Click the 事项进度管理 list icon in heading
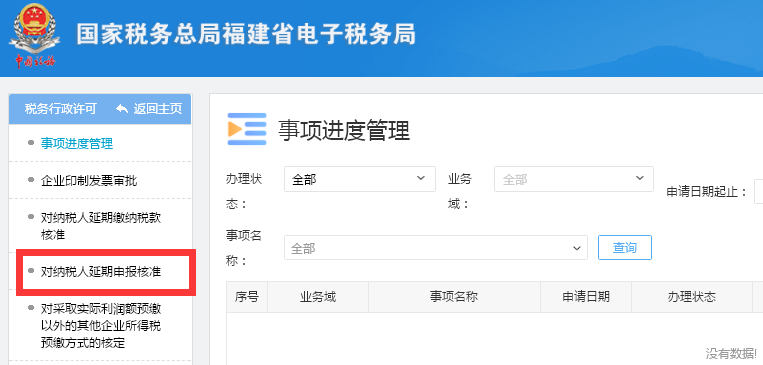 pos(247,129)
